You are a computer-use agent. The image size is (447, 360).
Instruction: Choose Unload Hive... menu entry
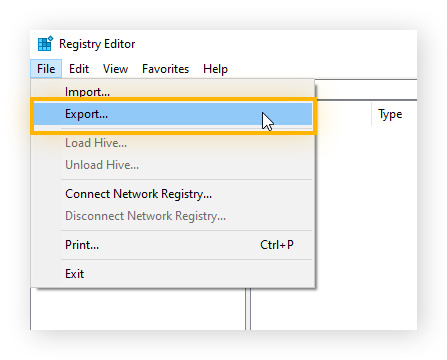pos(173,165)
